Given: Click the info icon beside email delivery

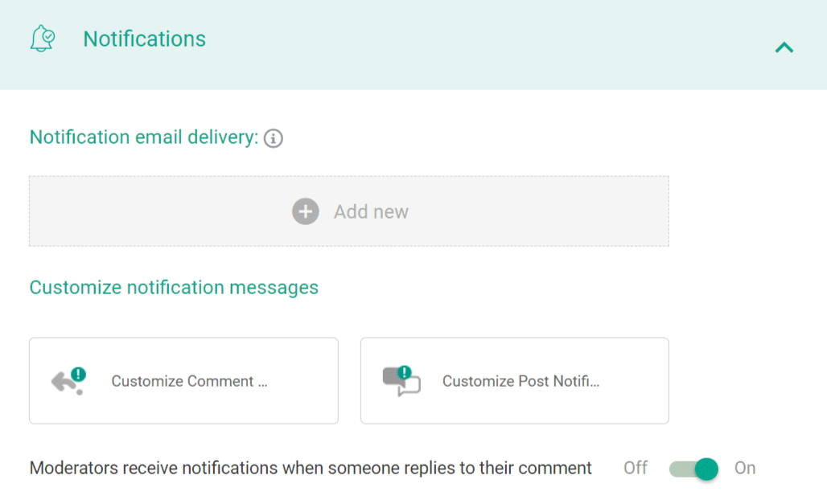Looking at the screenshot, I should point(274,138).
